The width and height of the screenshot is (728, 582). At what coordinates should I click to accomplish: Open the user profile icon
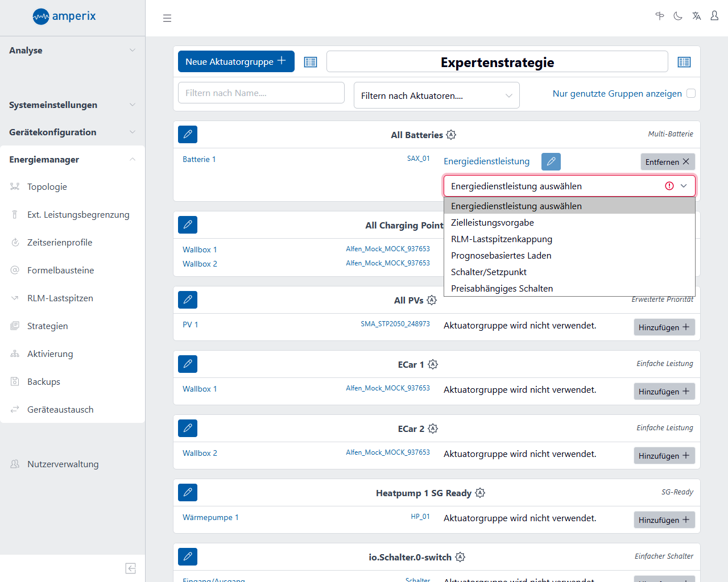[x=714, y=16]
